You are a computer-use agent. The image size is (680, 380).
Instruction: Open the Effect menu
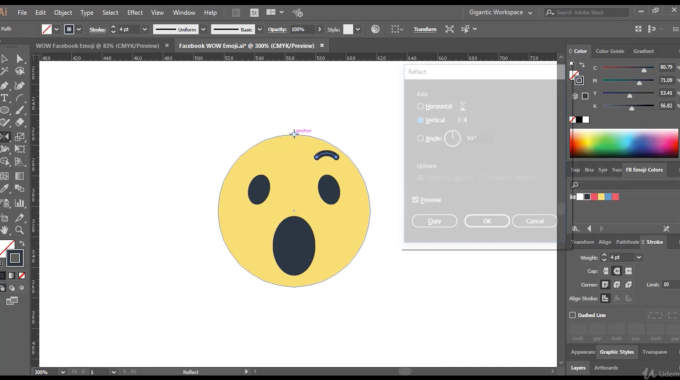click(x=135, y=13)
